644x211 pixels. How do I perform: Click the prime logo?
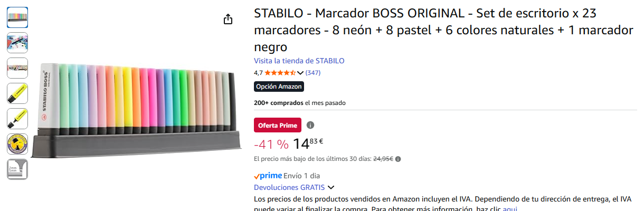tap(268, 176)
